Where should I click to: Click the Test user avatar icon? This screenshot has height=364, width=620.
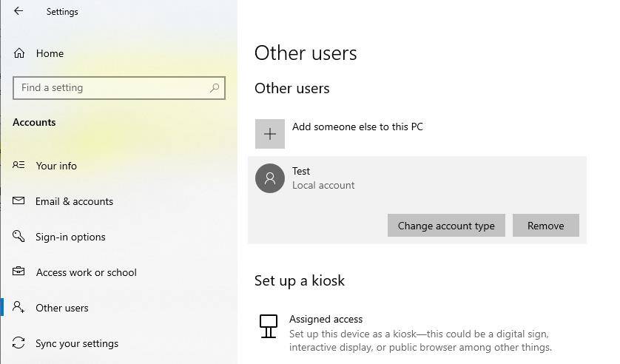tap(270, 178)
